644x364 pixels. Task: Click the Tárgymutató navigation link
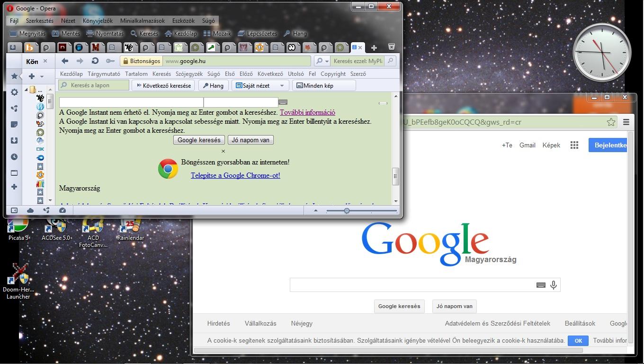(104, 74)
